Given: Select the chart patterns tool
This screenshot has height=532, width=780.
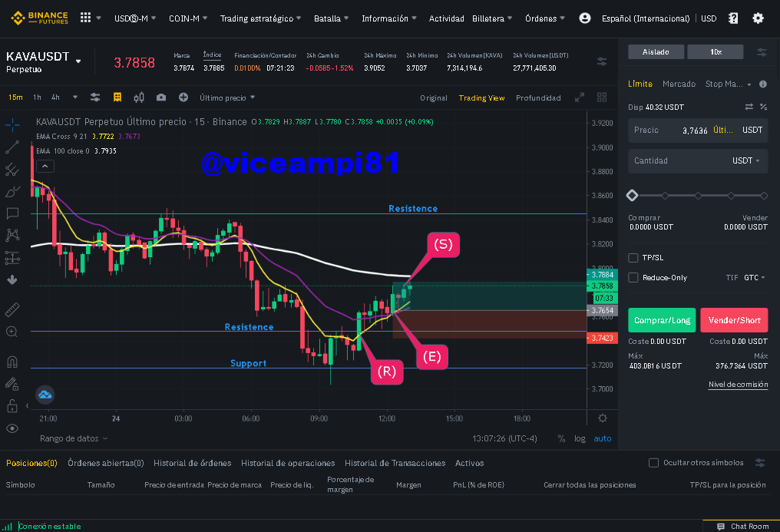Looking at the screenshot, I should click(12, 235).
